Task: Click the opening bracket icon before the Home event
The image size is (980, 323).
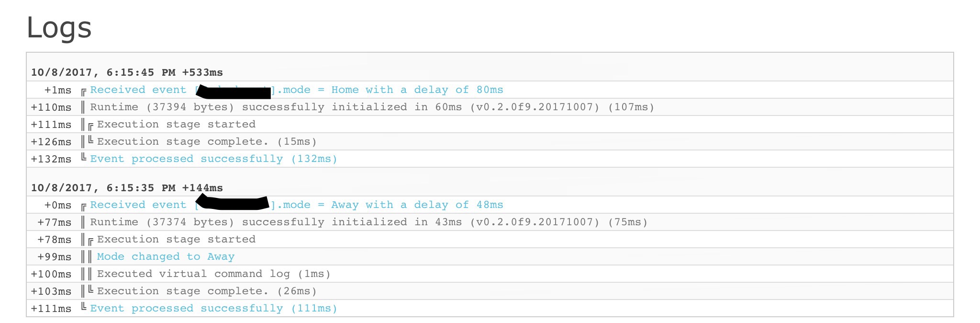Action: (84, 92)
